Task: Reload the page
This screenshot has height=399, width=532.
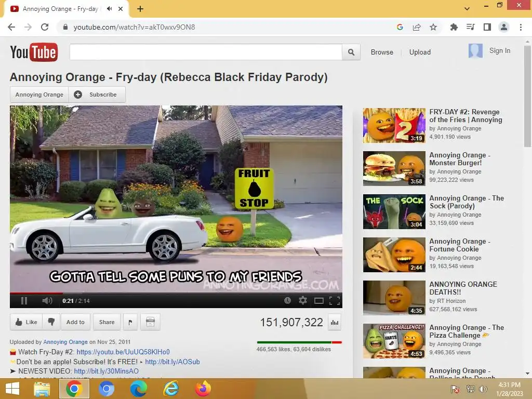Action: [x=45, y=27]
